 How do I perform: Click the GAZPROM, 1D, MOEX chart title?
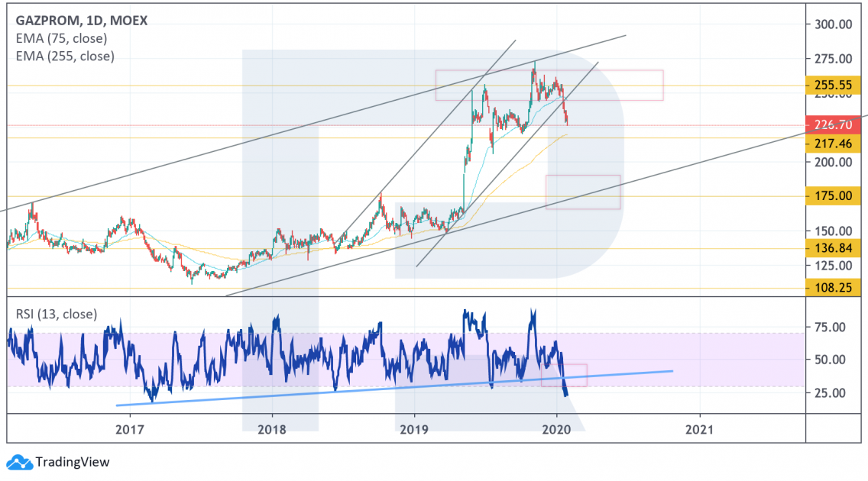pyautogui.click(x=81, y=21)
